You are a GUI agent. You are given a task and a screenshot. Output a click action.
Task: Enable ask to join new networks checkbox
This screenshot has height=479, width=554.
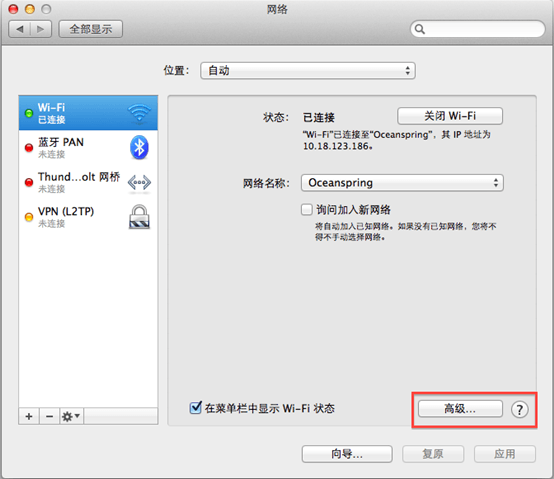point(307,209)
